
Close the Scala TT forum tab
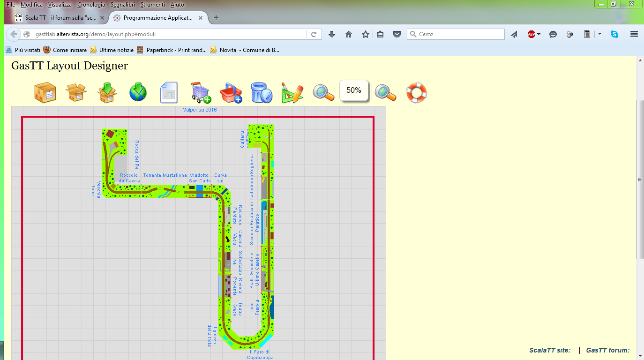click(102, 18)
